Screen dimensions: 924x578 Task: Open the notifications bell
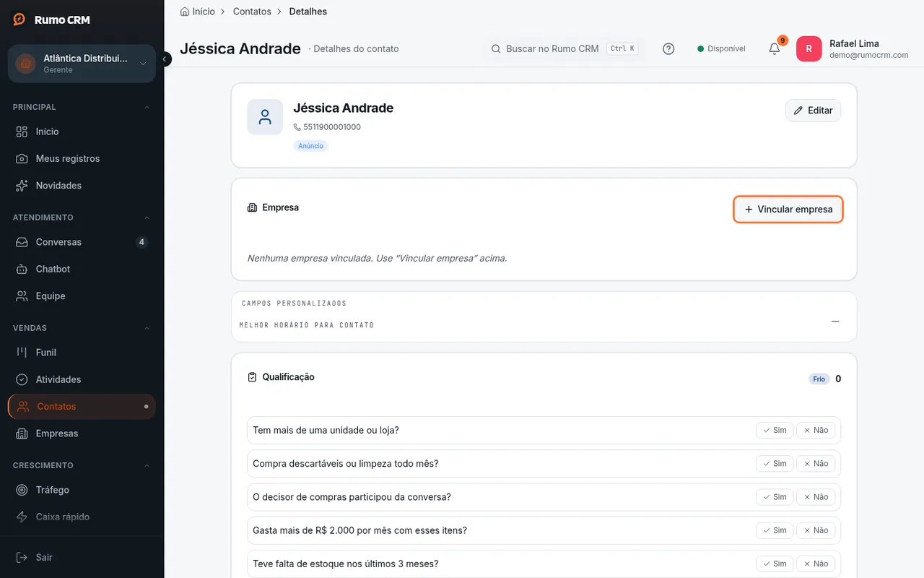point(775,49)
